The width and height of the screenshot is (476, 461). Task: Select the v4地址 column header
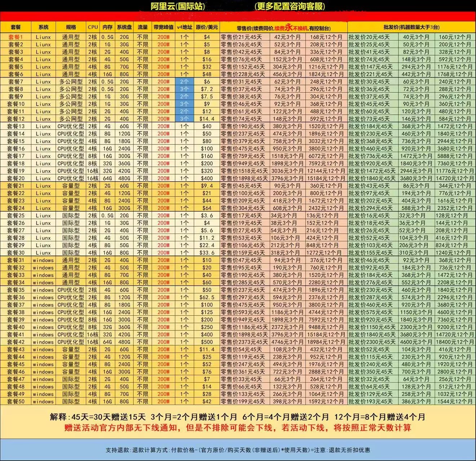point(184,27)
